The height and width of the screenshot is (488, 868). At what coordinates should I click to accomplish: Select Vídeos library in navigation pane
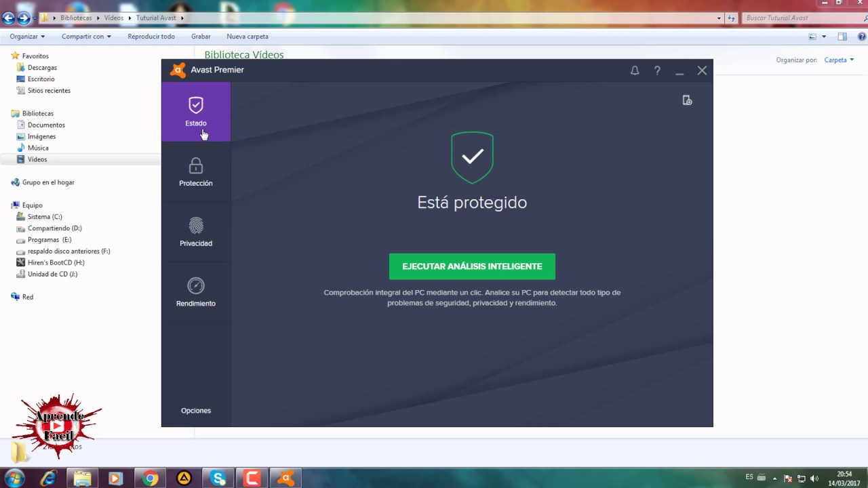pos(37,159)
